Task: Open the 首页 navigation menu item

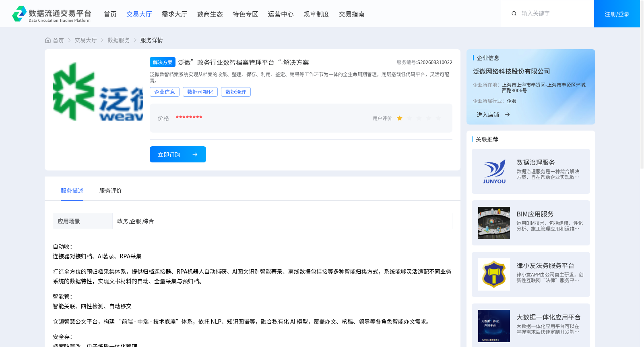Action: coord(110,14)
